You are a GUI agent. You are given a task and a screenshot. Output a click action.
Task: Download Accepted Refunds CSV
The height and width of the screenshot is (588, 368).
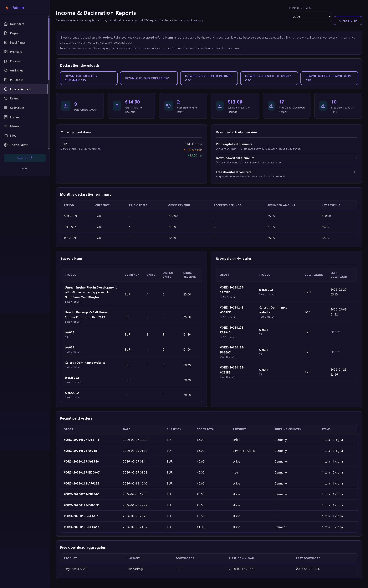209,78
